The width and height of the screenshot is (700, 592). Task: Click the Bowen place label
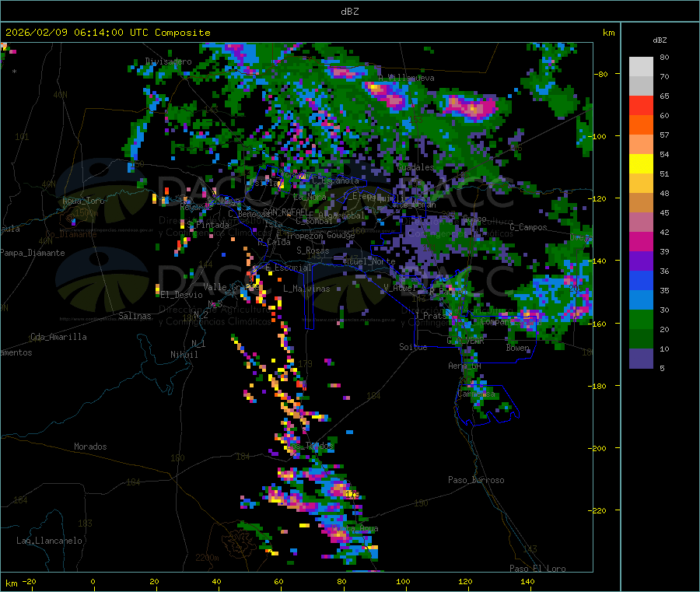click(x=517, y=348)
